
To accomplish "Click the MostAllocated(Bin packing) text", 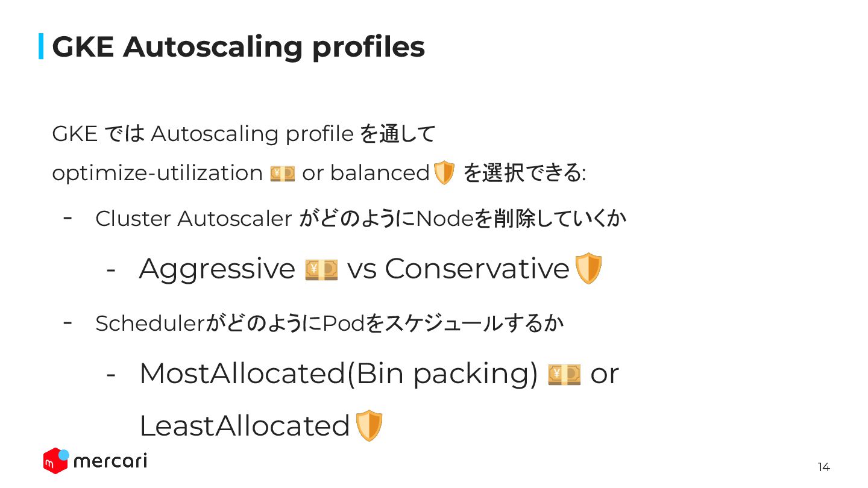I will click(x=338, y=374).
